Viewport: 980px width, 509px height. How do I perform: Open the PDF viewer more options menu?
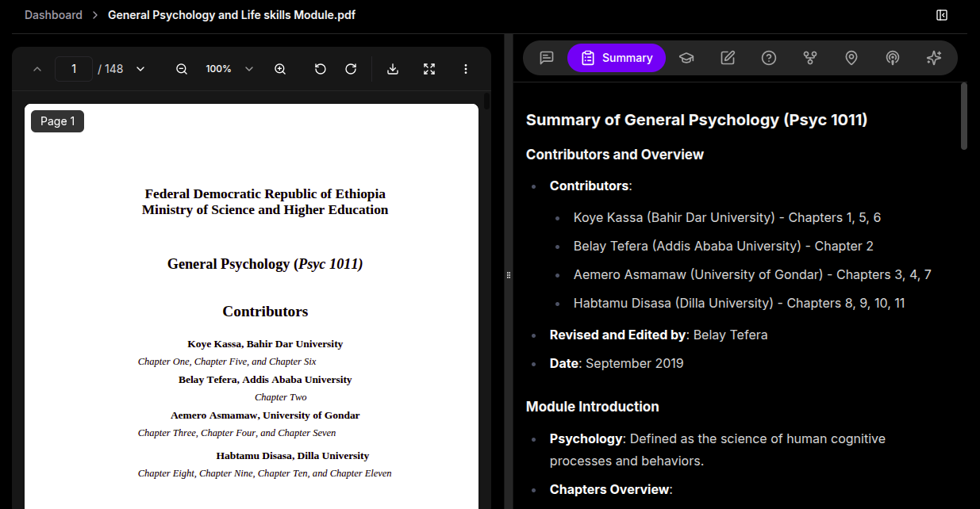click(466, 69)
